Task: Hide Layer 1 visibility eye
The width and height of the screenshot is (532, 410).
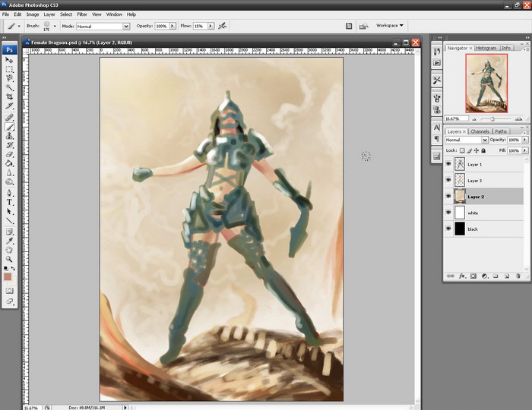Action: pyautogui.click(x=448, y=164)
